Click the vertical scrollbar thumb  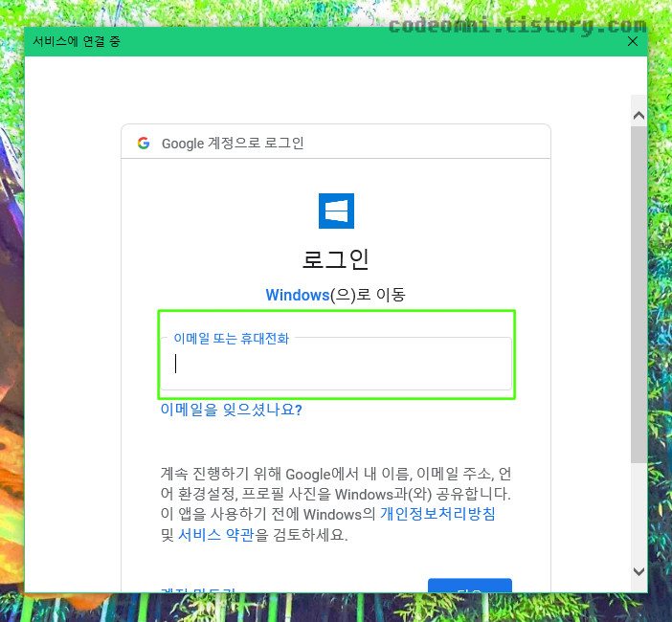click(638, 295)
